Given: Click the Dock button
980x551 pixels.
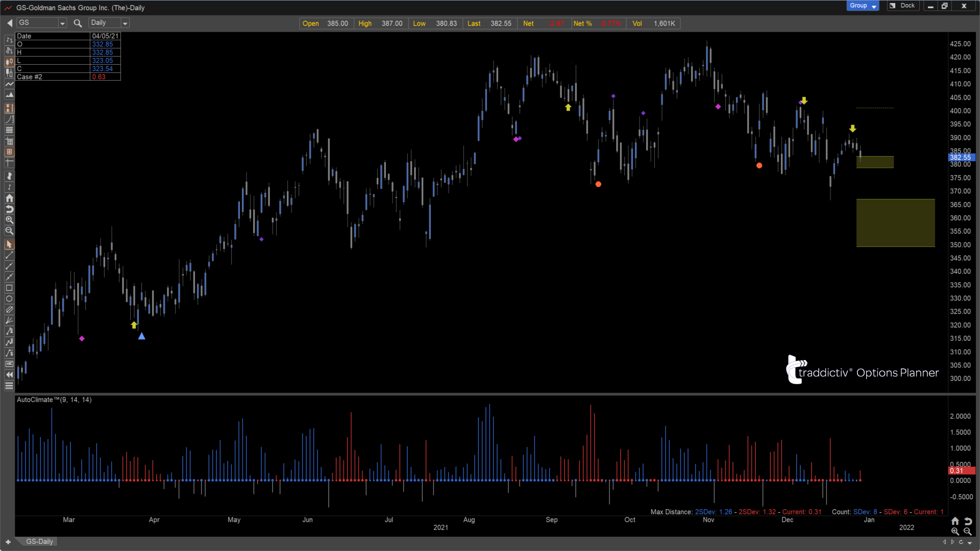Looking at the screenshot, I should click(902, 6).
